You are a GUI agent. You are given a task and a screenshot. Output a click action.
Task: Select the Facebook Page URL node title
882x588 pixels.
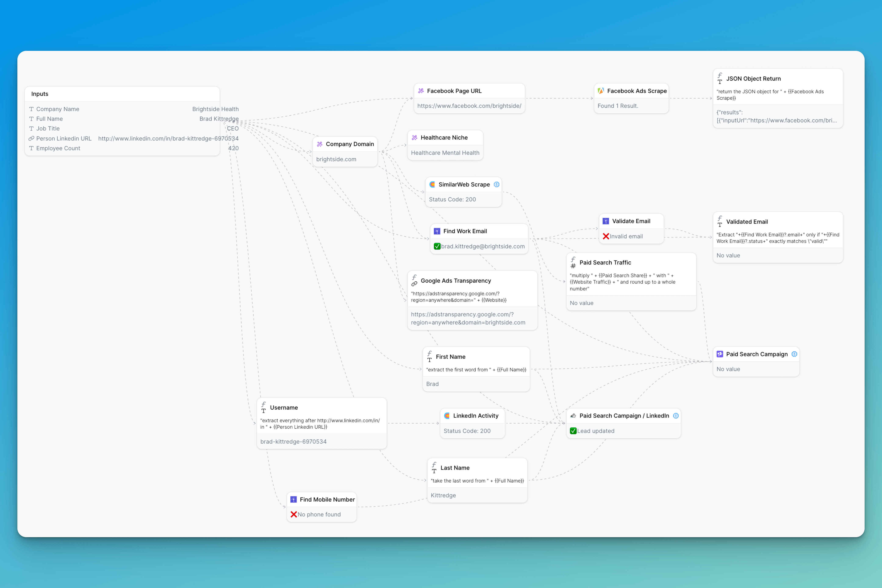pyautogui.click(x=454, y=91)
